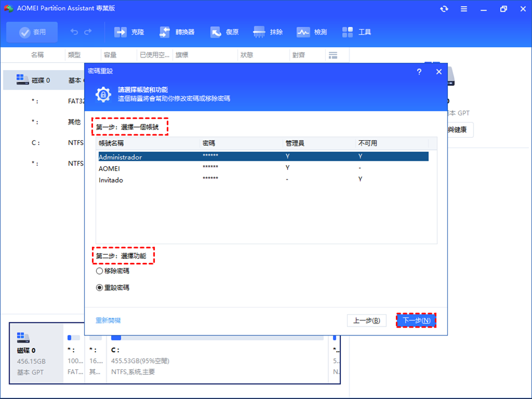The height and width of the screenshot is (399, 532).
Task: Click the 容量 column header in main window
Action: pyautogui.click(x=110, y=55)
